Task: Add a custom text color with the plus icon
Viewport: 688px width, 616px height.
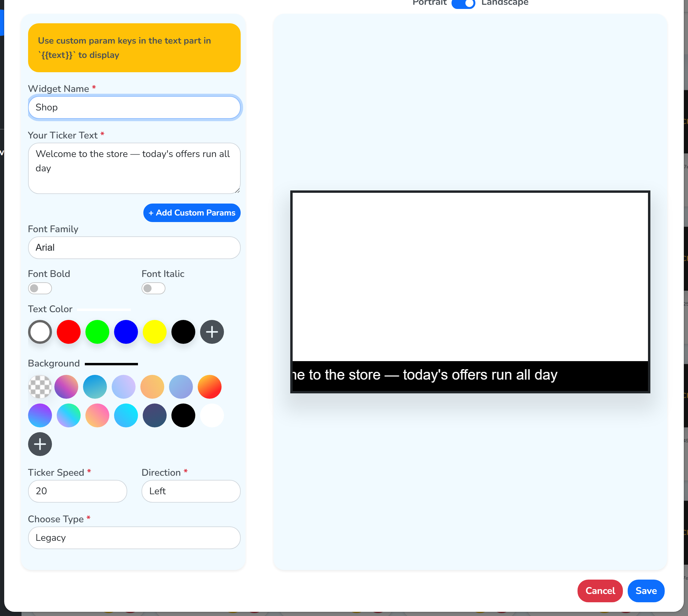Action: tap(212, 332)
